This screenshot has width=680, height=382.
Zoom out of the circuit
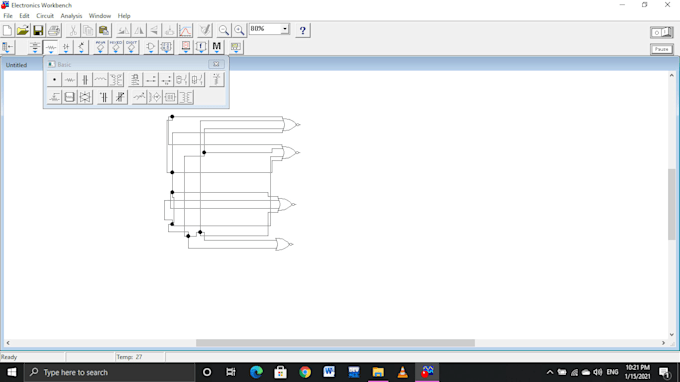[224, 30]
